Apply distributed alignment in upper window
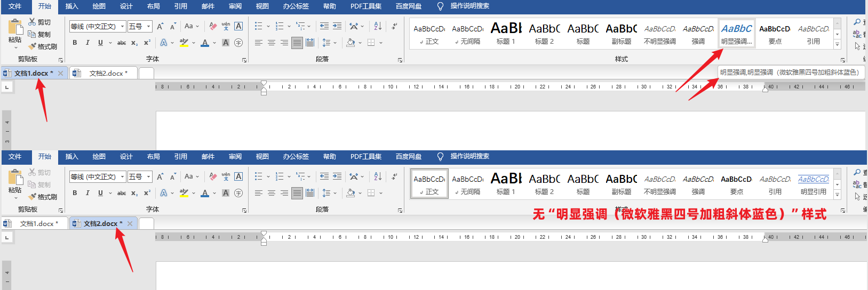 click(x=310, y=43)
